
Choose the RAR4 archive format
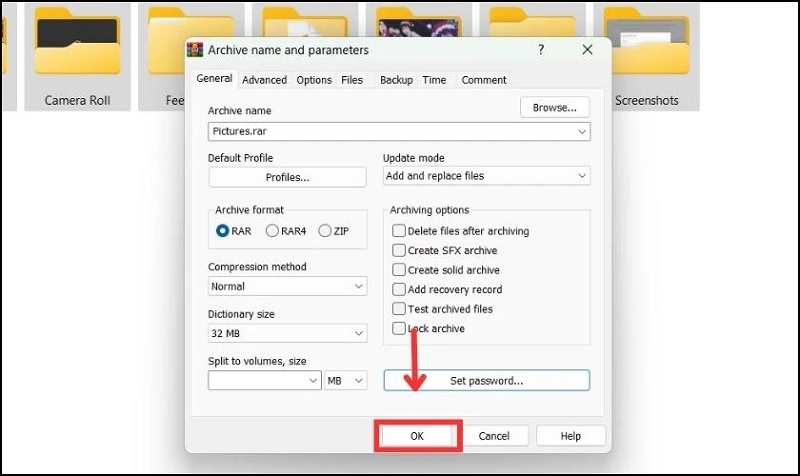[272, 231]
